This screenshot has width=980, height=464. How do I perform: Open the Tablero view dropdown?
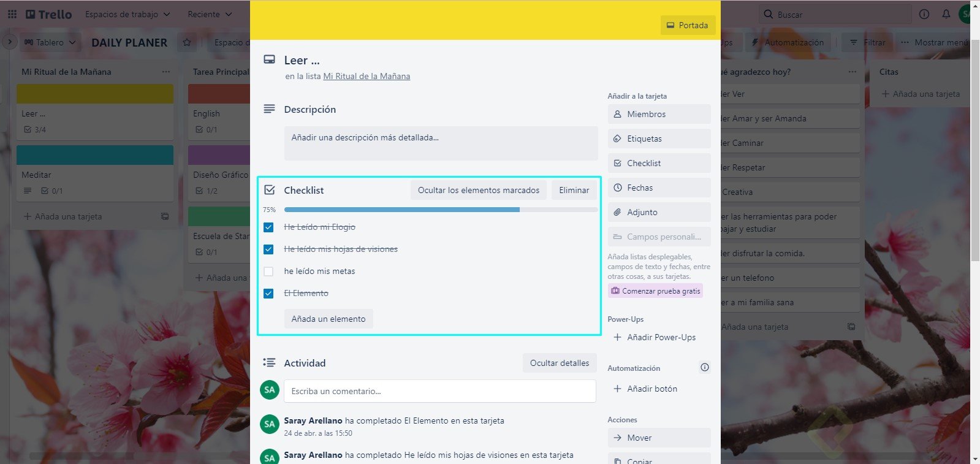[x=50, y=42]
